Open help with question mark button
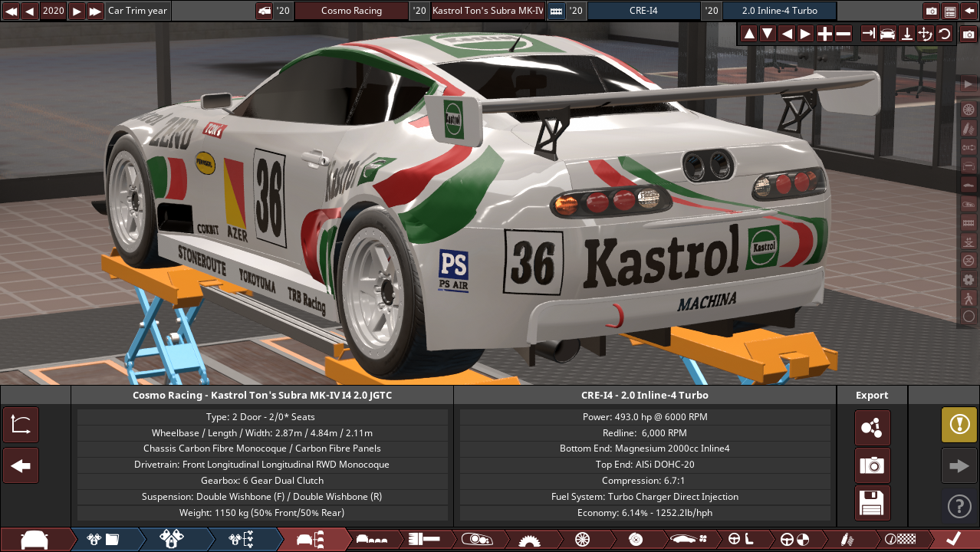 [x=959, y=506]
